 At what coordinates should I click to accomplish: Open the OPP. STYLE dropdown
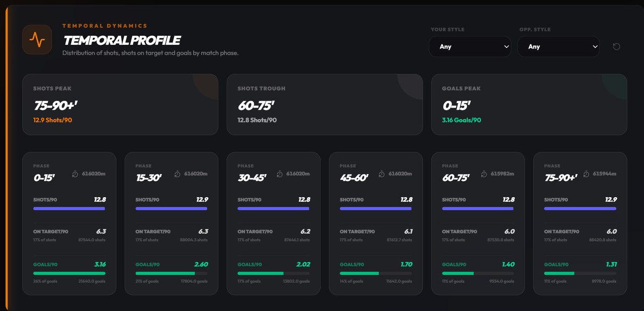pyautogui.click(x=558, y=46)
